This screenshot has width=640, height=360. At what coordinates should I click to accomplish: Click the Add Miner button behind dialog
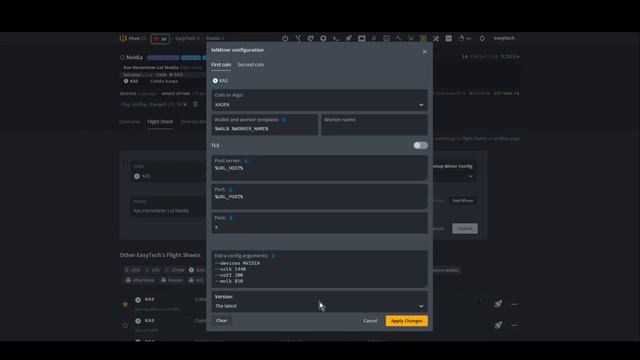tap(463, 201)
